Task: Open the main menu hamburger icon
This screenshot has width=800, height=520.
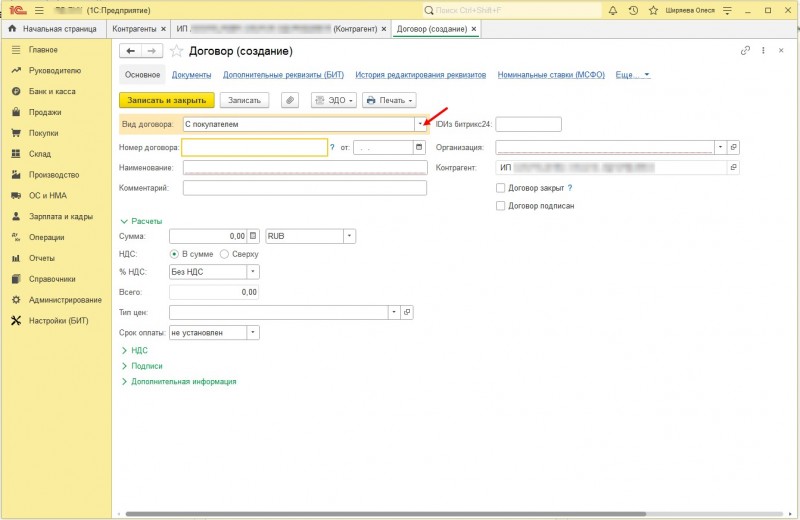Action: pos(39,10)
